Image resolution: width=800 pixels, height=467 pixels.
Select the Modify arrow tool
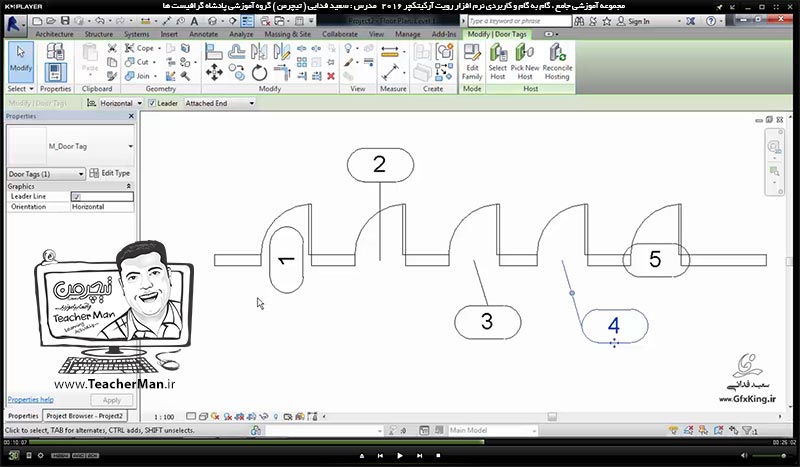pyautogui.click(x=21, y=62)
